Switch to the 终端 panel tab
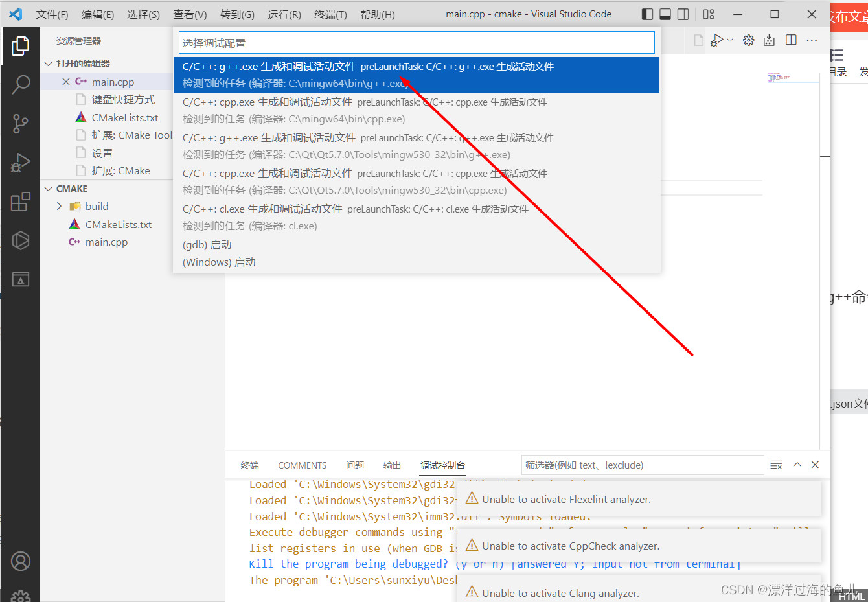Viewport: 868px width, 602px height. coord(250,465)
